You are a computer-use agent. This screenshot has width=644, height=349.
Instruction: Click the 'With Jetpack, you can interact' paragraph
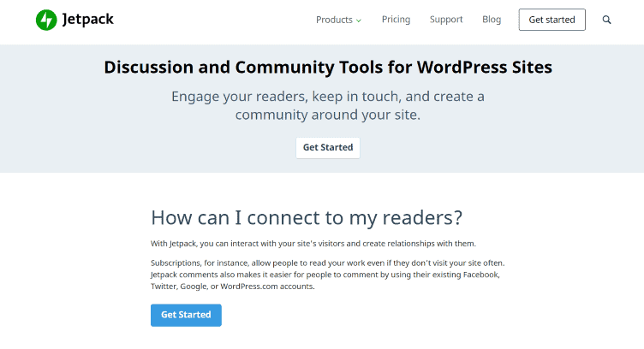313,244
